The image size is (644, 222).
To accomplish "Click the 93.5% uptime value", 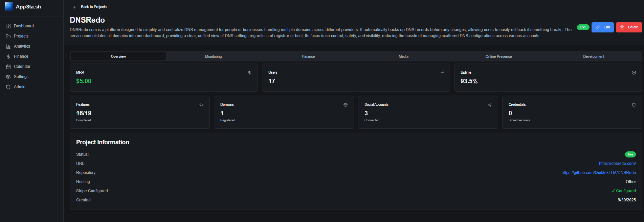I will click(x=469, y=81).
